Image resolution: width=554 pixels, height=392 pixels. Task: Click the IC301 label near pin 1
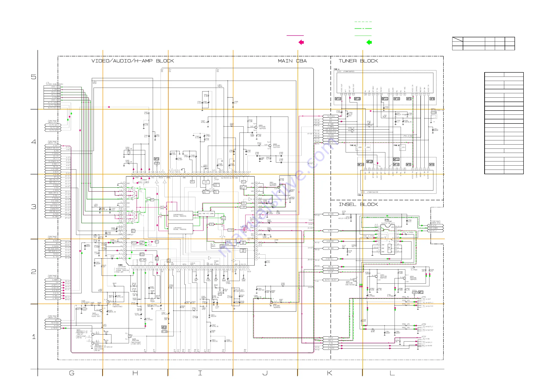120,265
